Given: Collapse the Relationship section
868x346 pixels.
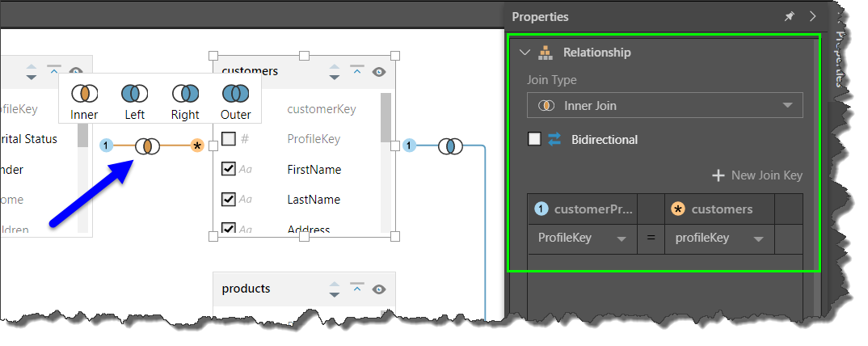Looking at the screenshot, I should (525, 53).
